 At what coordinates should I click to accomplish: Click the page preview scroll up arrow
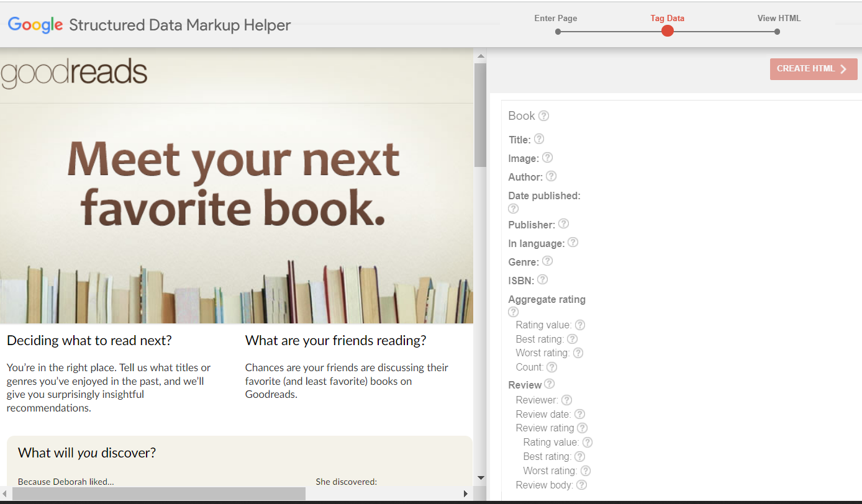pyautogui.click(x=480, y=56)
